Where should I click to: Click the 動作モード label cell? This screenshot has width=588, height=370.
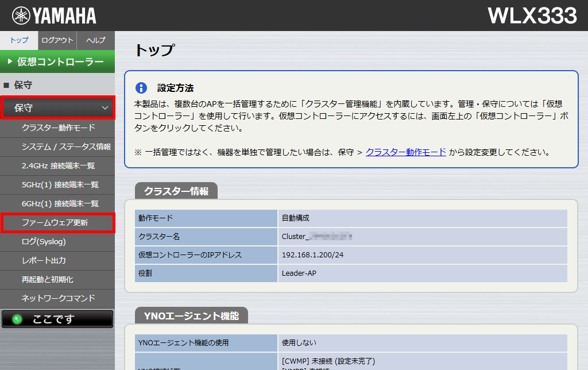206,218
